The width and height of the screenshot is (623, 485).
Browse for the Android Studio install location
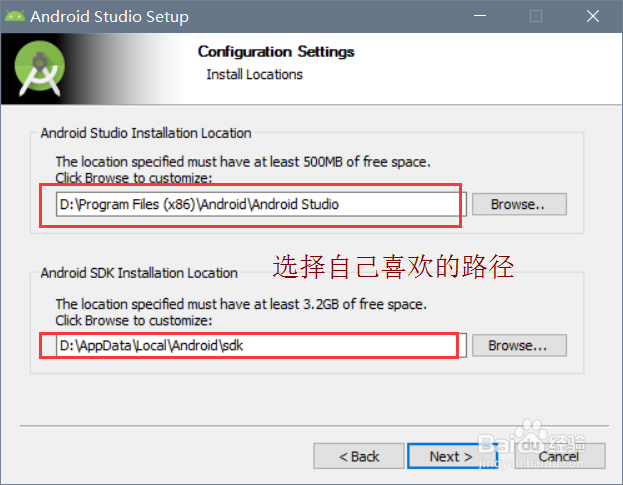click(519, 204)
